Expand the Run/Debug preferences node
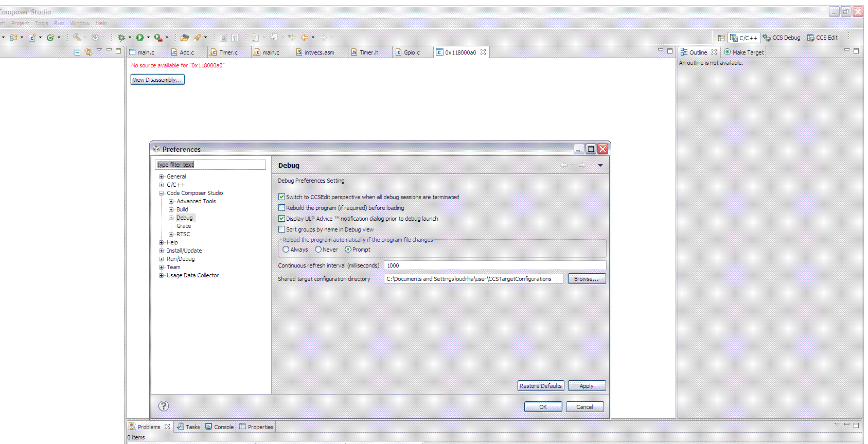Screen dimensions: 868x444 [x=161, y=259]
